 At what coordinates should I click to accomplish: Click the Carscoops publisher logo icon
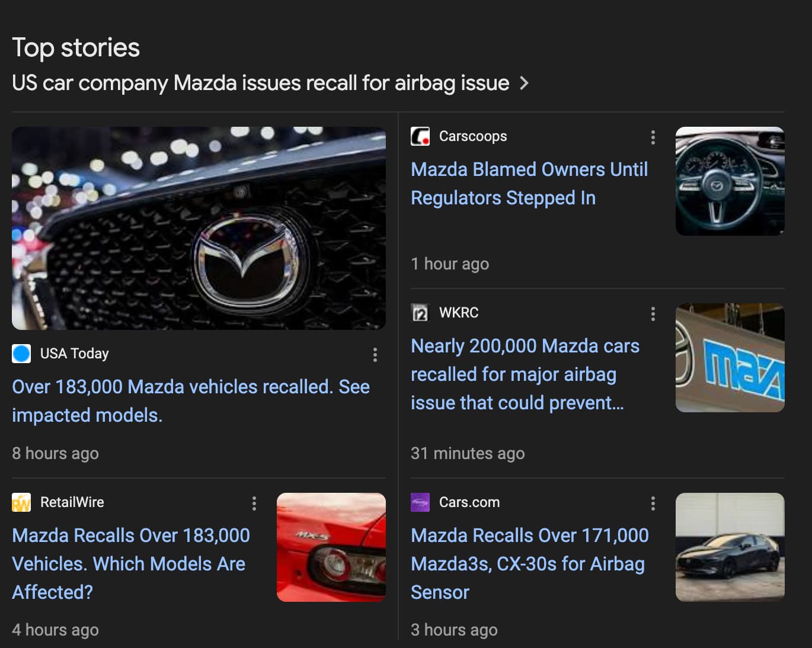(420, 136)
